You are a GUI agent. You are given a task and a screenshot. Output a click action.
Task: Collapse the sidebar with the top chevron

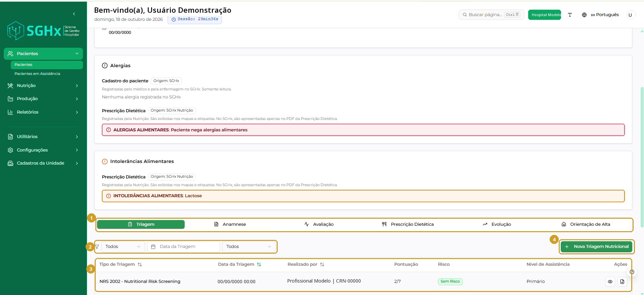pos(74,14)
